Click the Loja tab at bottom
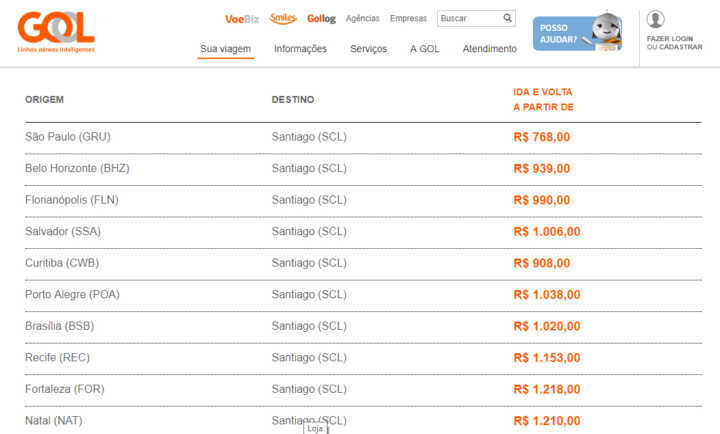The height and width of the screenshot is (434, 720). pos(315,428)
